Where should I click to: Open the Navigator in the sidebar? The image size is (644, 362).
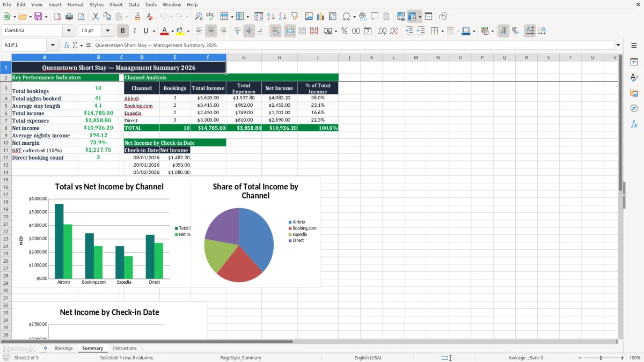pyautogui.click(x=634, y=108)
